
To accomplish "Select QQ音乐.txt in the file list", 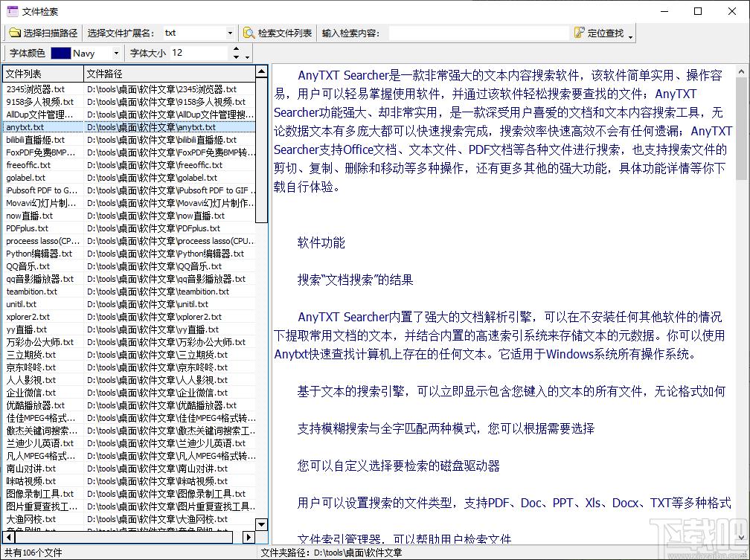I will (28, 266).
